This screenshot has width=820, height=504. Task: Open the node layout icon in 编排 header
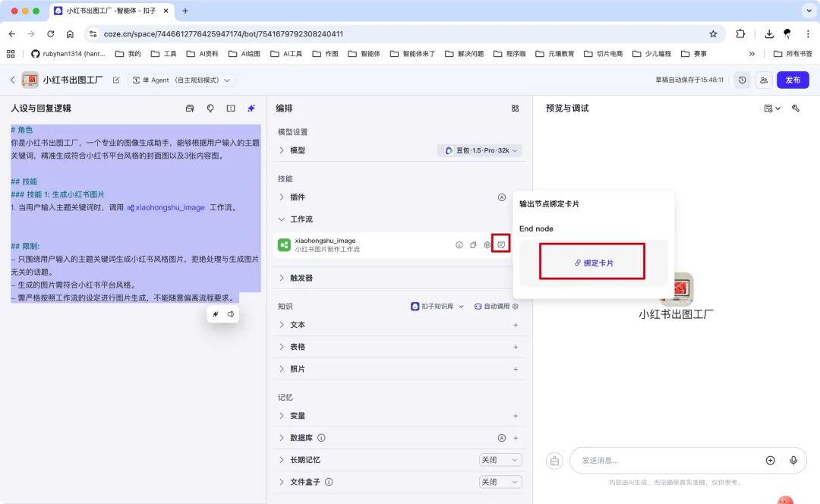516,108
